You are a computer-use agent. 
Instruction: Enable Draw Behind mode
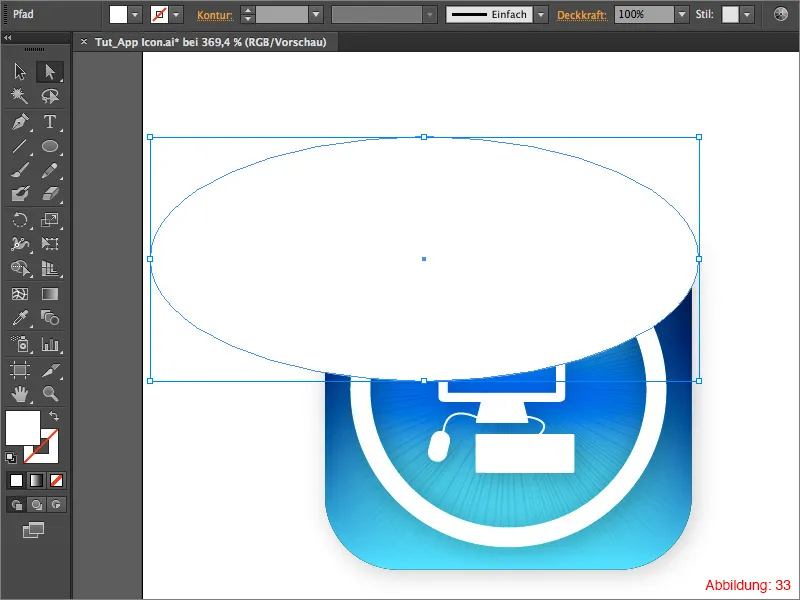tap(36, 505)
